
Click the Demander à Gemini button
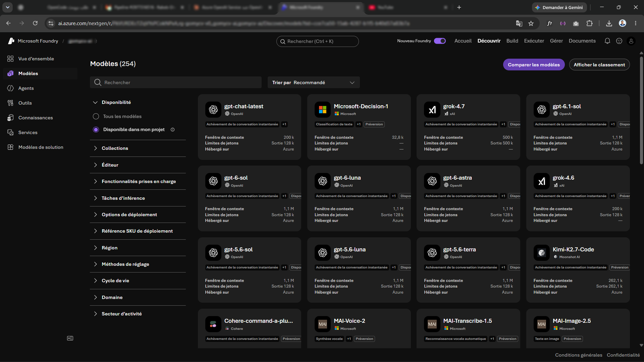click(559, 7)
